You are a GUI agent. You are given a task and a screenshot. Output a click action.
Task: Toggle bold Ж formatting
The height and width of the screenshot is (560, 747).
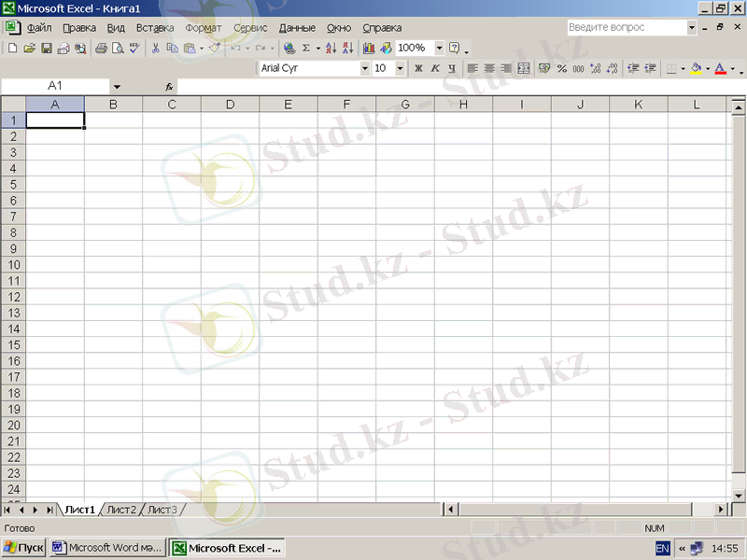(x=418, y=68)
